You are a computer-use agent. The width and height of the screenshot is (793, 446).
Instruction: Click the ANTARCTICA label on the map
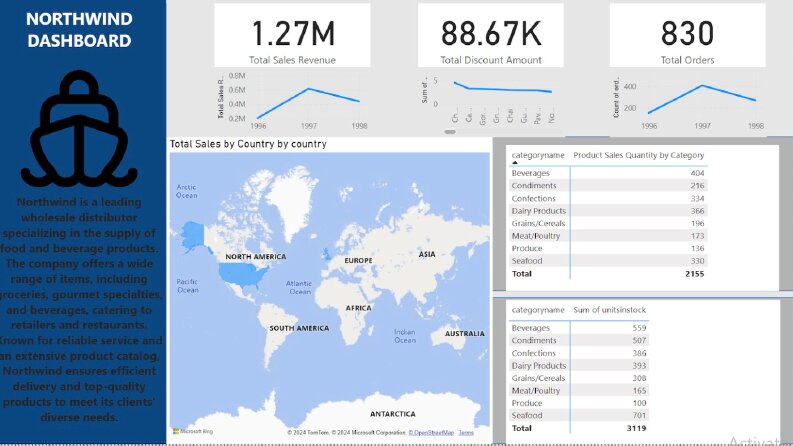pos(392,414)
